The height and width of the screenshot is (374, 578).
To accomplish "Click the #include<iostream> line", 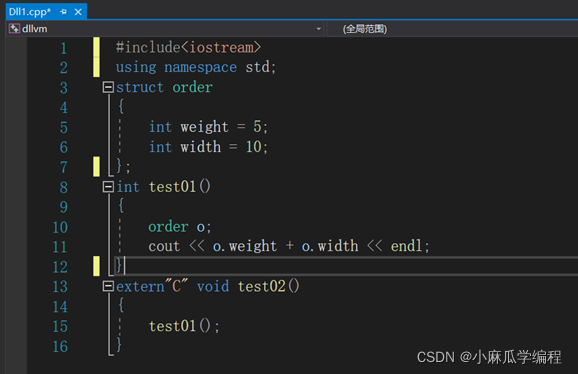I will [188, 48].
